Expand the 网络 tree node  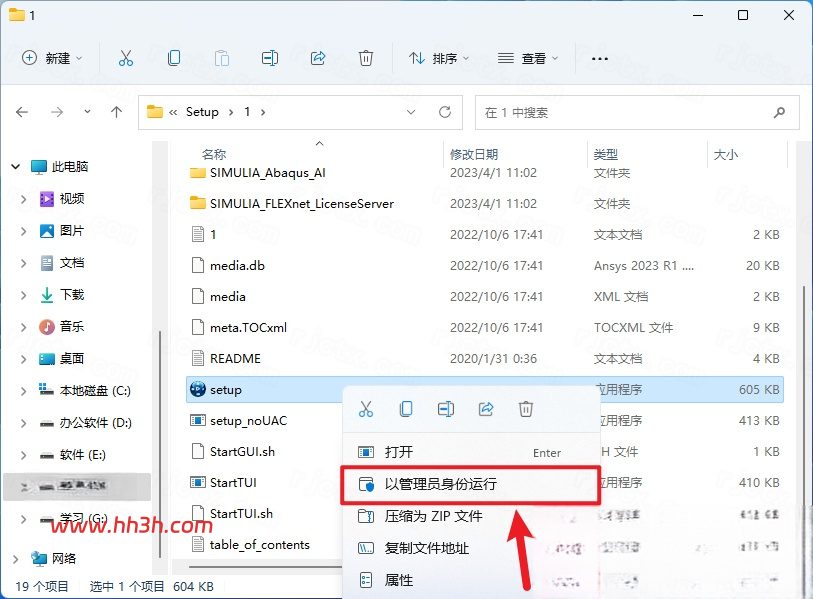coord(16,559)
